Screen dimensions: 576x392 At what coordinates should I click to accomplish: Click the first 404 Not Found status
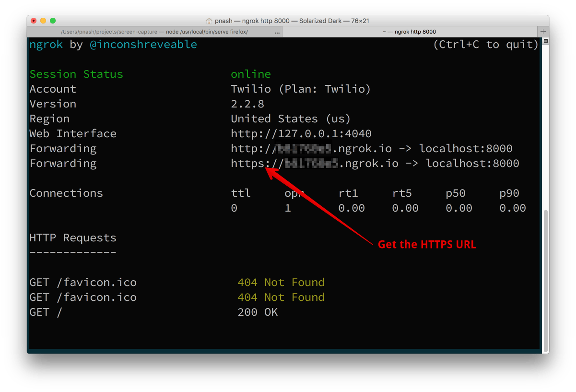pyautogui.click(x=281, y=283)
